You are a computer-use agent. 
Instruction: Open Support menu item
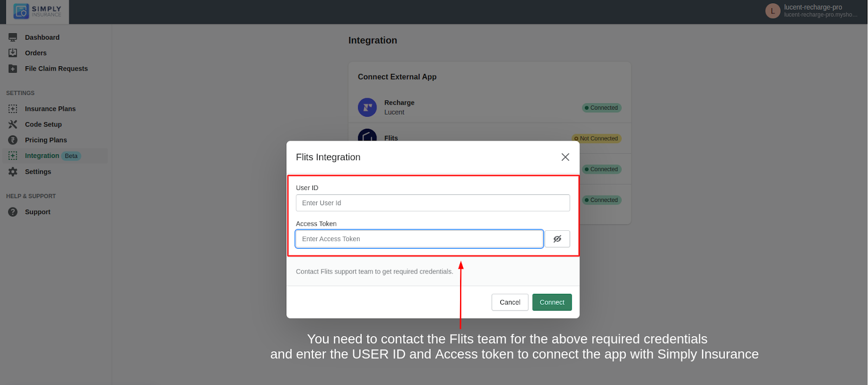(37, 212)
